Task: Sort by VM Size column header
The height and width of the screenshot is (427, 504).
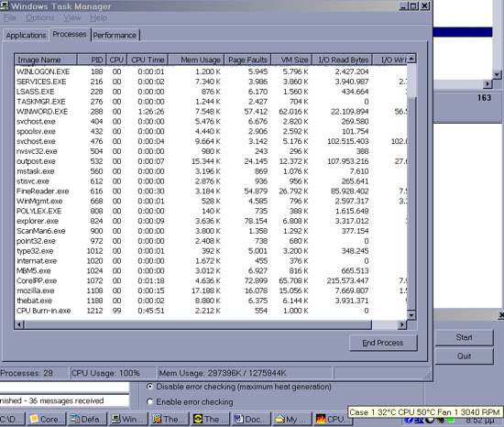Action: tap(291, 60)
